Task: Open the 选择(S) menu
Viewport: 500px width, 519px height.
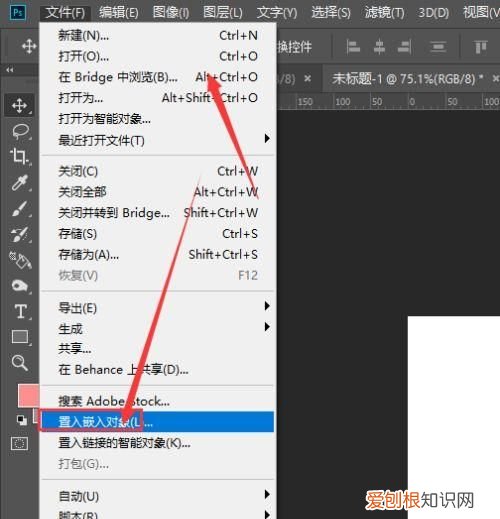Action: click(x=331, y=13)
